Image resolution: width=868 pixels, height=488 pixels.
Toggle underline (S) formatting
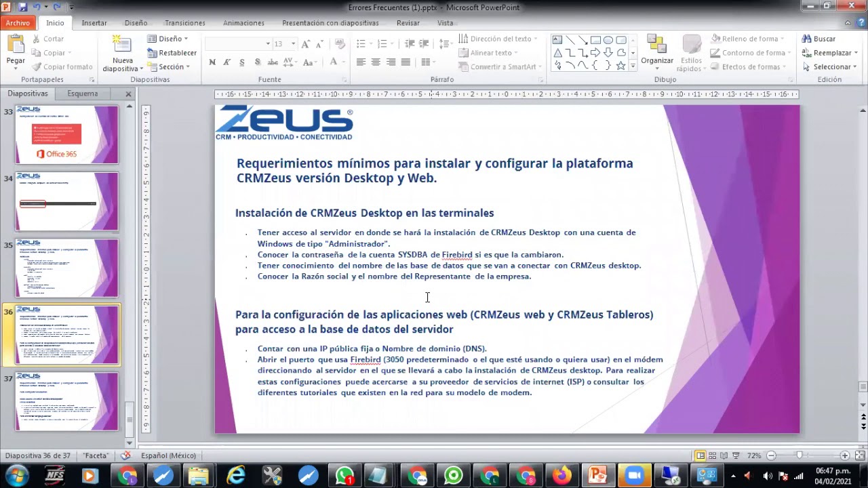pyautogui.click(x=242, y=62)
